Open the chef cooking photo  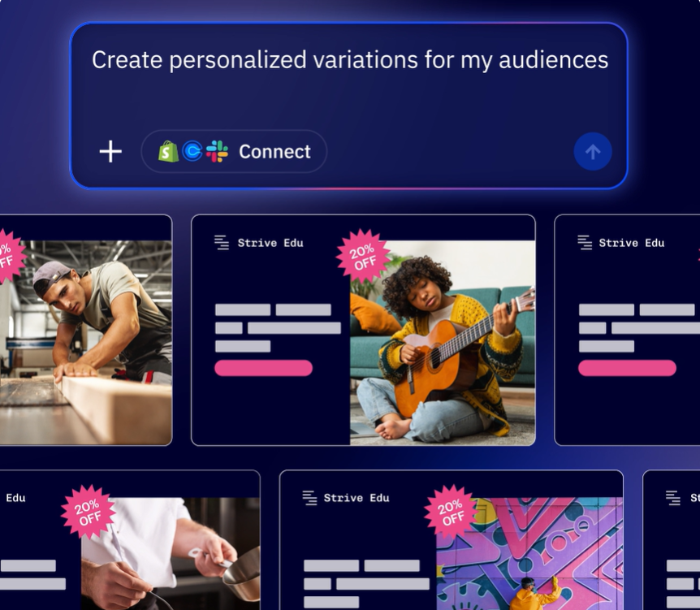point(171,554)
